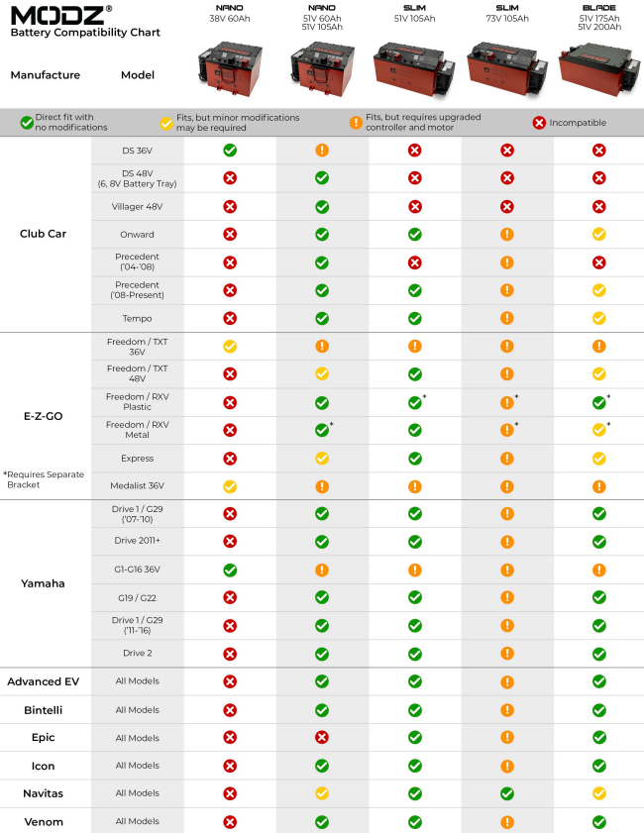The height and width of the screenshot is (833, 644).
Task: Click the yellow check for Onward Blade
Action: tap(598, 235)
